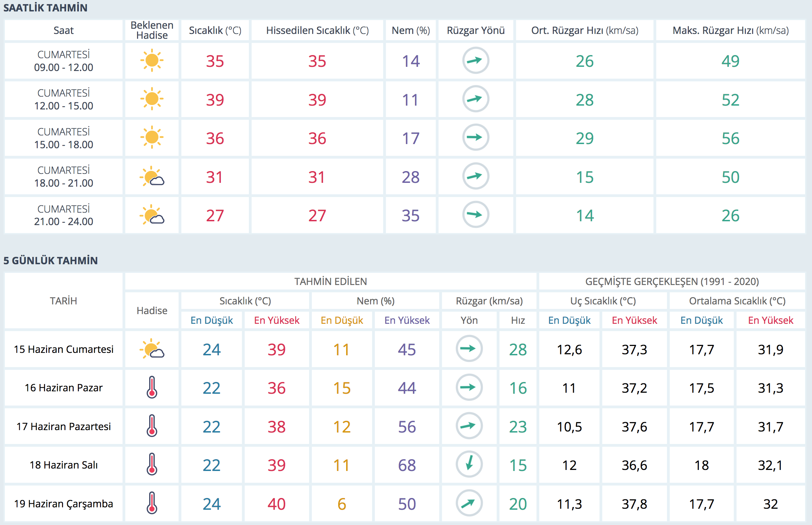Click partly cloudy icon for 15 Haziran Cumartesi
Image resolution: width=812 pixels, height=525 pixels.
[152, 349]
